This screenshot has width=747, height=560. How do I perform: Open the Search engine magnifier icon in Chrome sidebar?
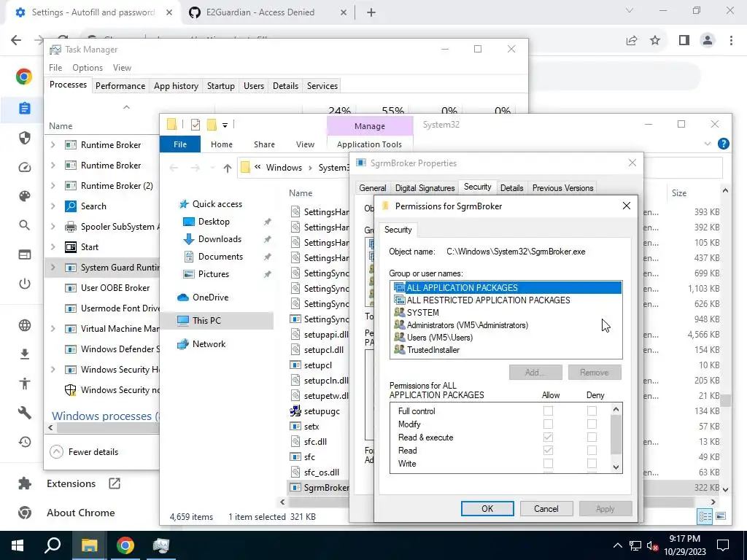click(24, 225)
